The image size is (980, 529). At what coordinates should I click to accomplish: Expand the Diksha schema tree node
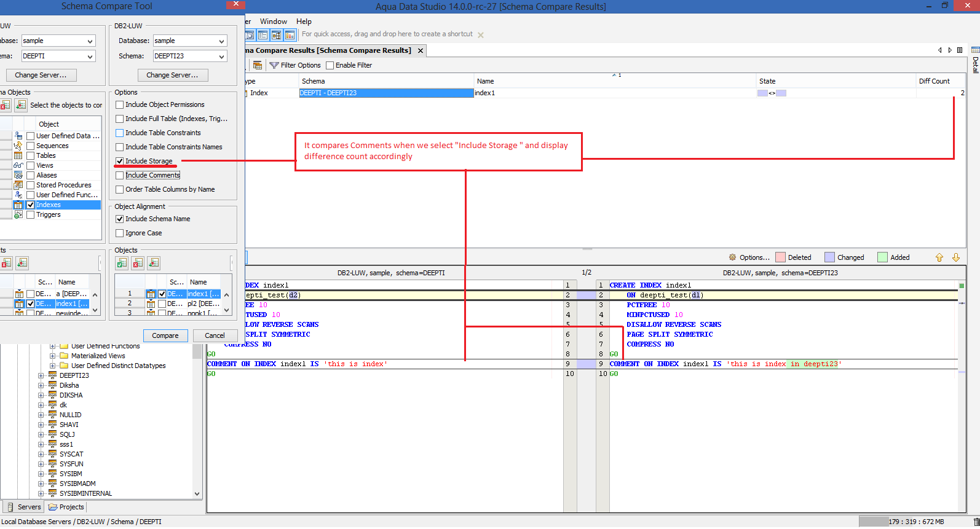tap(41, 386)
